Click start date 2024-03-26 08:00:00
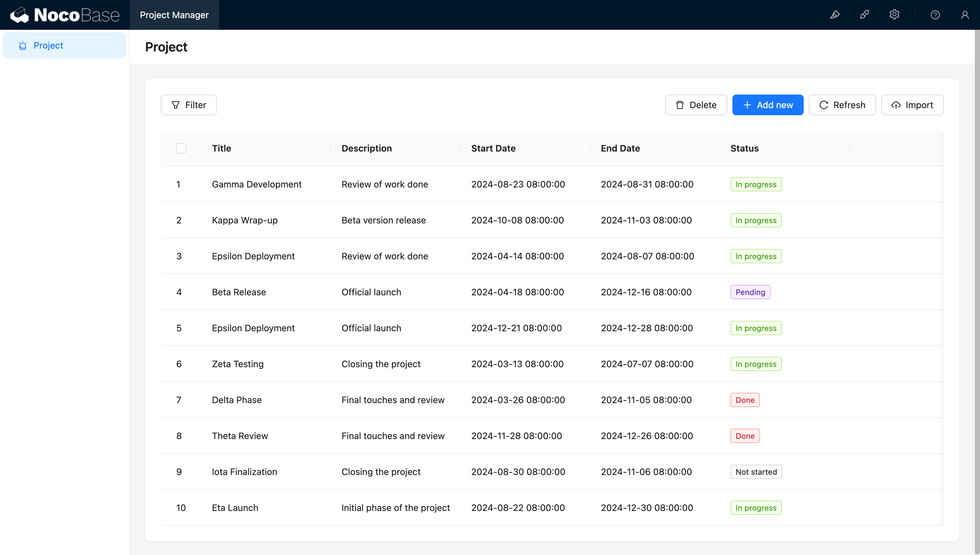The height and width of the screenshot is (555, 980). pos(518,400)
